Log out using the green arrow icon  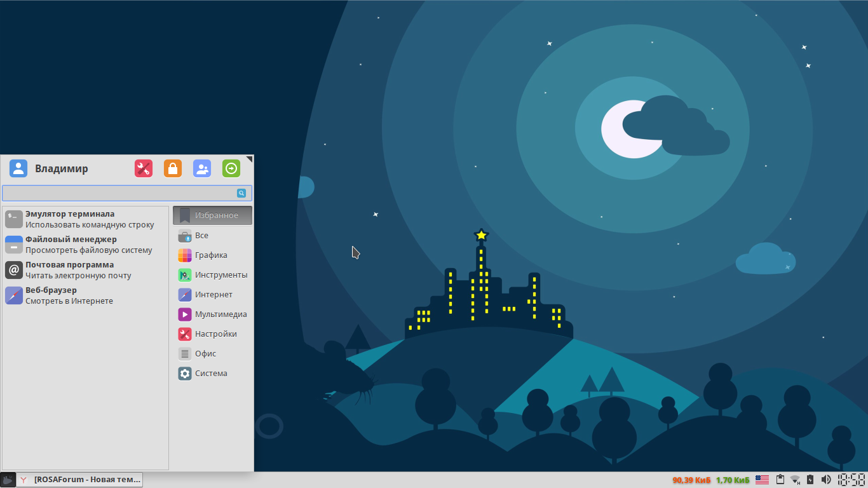click(231, 168)
